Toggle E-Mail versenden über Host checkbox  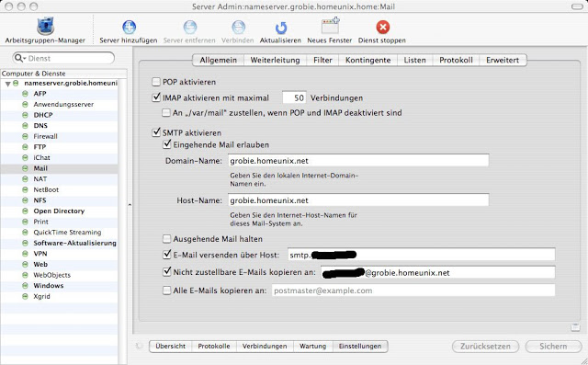pyautogui.click(x=167, y=255)
